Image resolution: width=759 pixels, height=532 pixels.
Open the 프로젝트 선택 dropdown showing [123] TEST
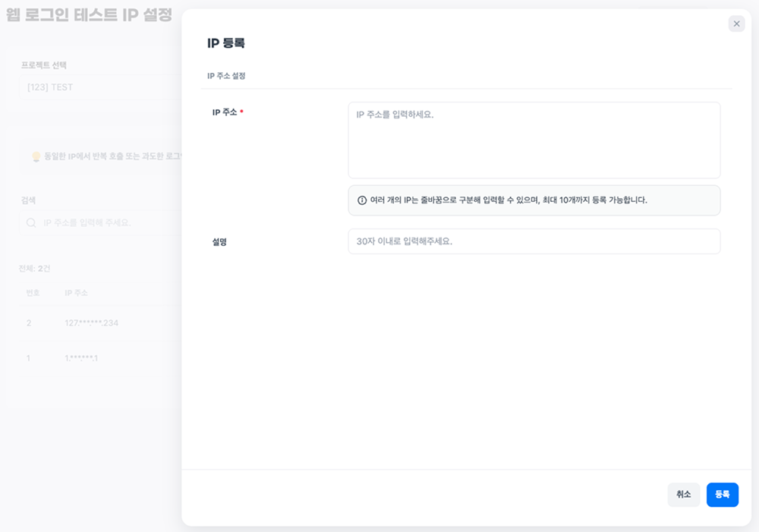pyautogui.click(x=99, y=87)
